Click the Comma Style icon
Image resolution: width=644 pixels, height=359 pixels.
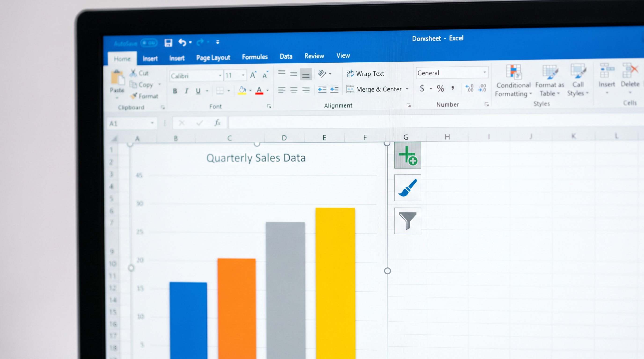[x=453, y=88]
